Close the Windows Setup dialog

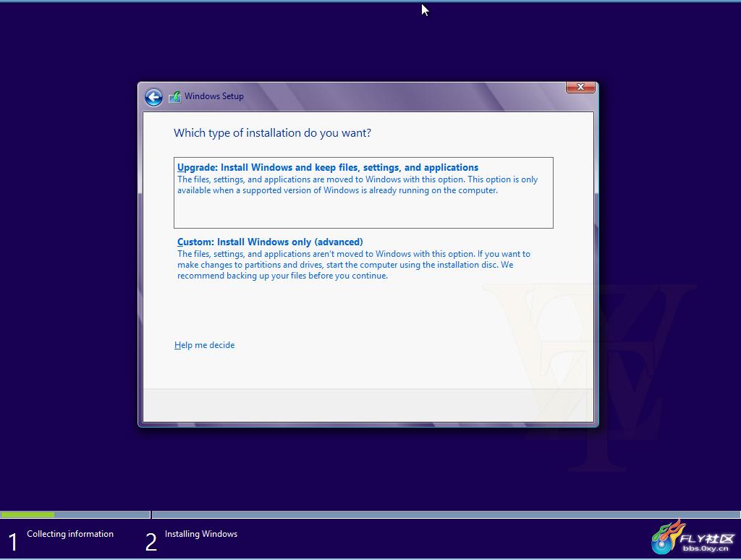point(580,88)
